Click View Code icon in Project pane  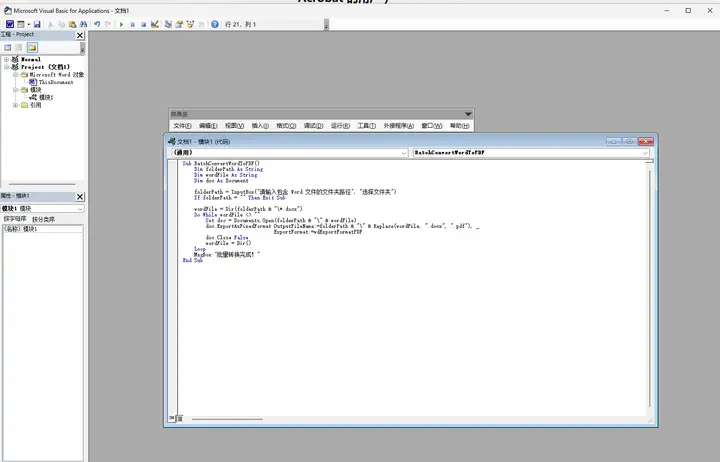[x=8, y=47]
